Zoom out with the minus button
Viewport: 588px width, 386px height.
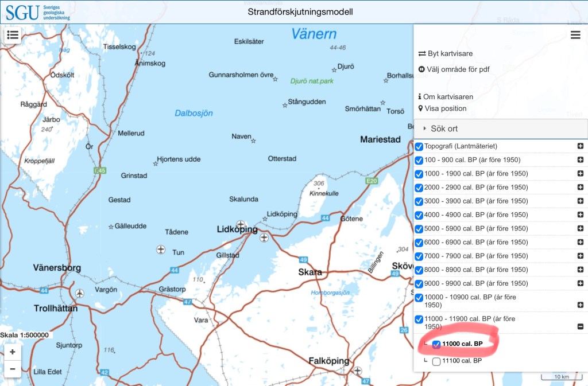12,368
